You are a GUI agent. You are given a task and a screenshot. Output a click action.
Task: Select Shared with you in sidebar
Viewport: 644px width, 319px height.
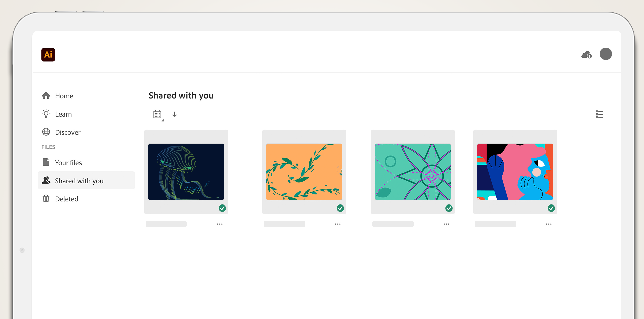pos(79,181)
